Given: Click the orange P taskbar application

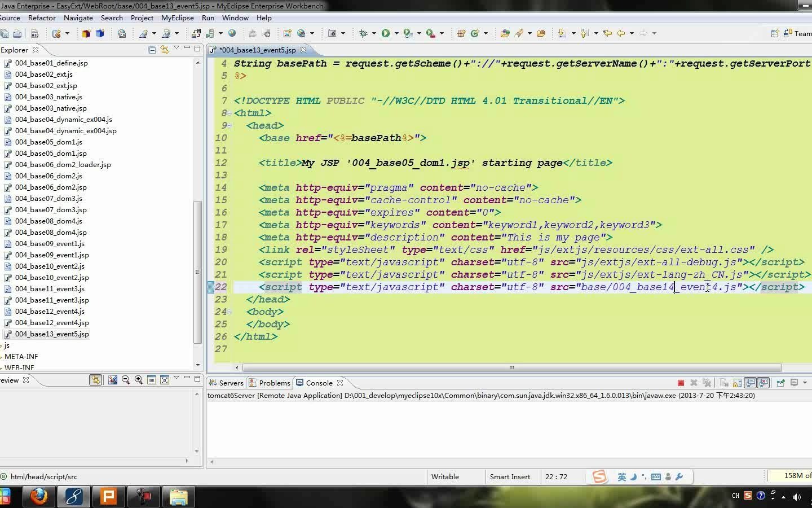Looking at the screenshot, I should (109, 497).
